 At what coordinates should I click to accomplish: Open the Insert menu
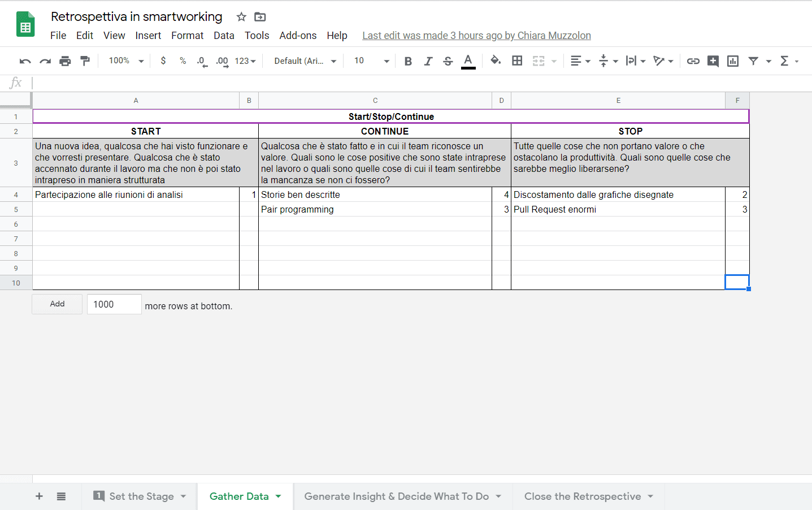point(148,36)
